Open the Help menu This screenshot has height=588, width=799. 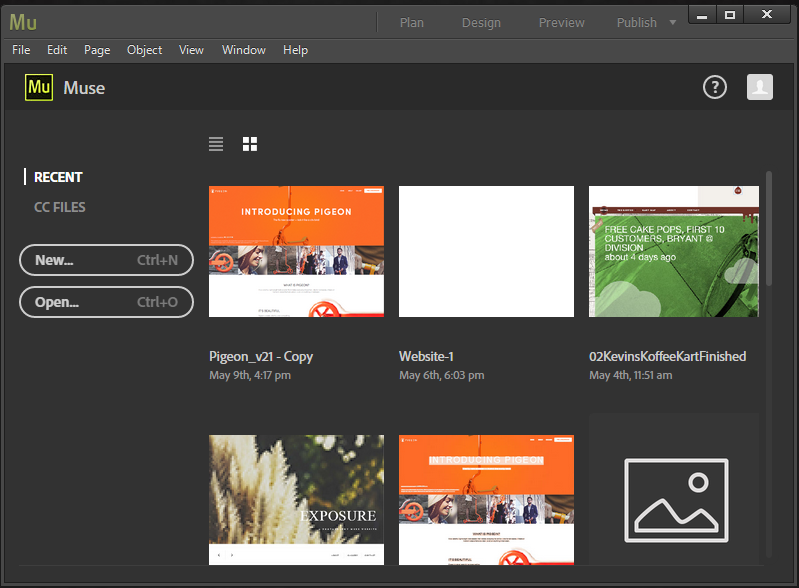click(x=296, y=50)
